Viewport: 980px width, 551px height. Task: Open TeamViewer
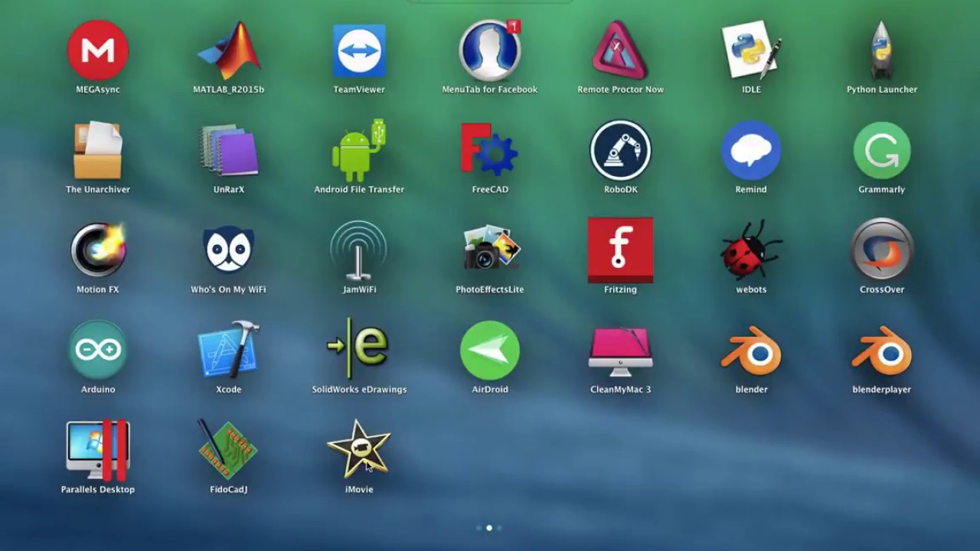coord(359,51)
